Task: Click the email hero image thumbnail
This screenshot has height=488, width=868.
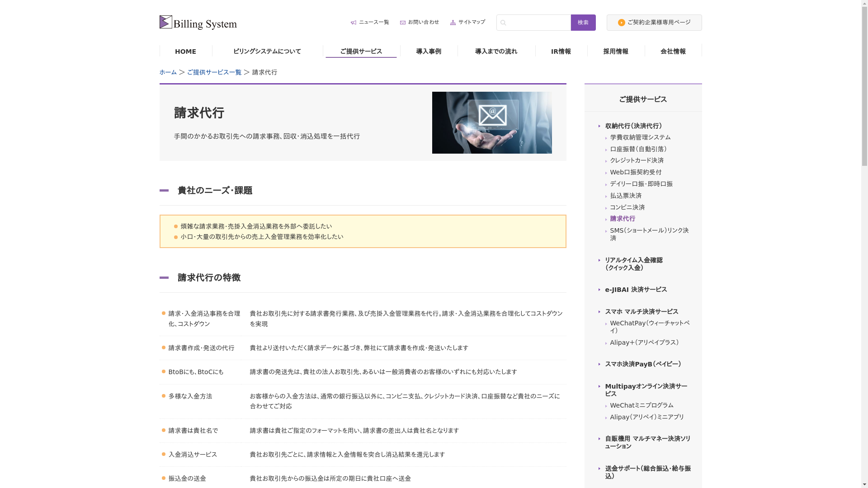Action: [492, 122]
